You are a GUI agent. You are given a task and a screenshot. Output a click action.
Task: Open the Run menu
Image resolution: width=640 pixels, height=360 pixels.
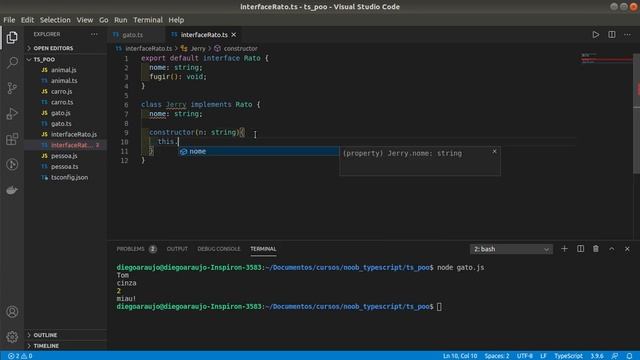click(120, 20)
